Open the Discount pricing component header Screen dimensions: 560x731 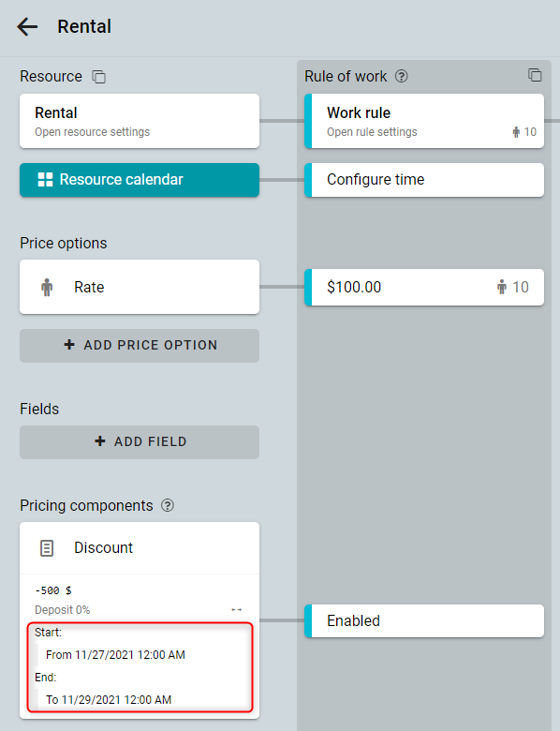pos(140,548)
